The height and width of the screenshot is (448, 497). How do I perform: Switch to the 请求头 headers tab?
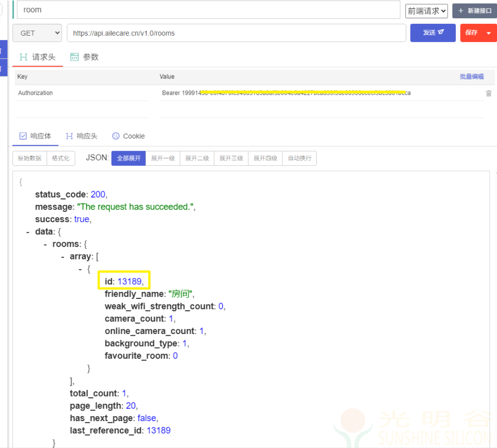[x=37, y=57]
